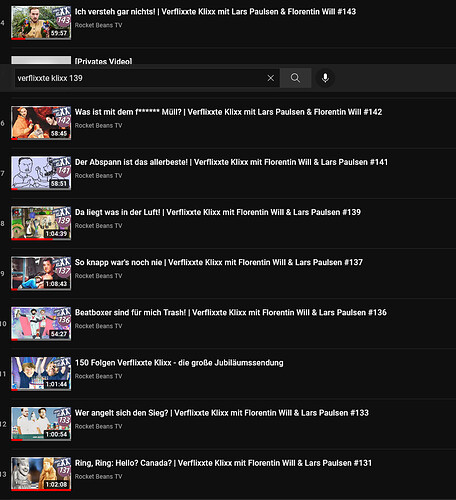The height and width of the screenshot is (500, 456).
Task: Open Rocket Beans TV channel under #133 video
Action: (x=98, y=426)
